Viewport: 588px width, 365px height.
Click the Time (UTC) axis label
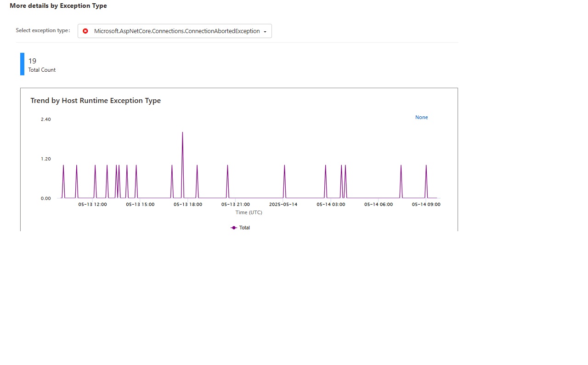pos(249,212)
